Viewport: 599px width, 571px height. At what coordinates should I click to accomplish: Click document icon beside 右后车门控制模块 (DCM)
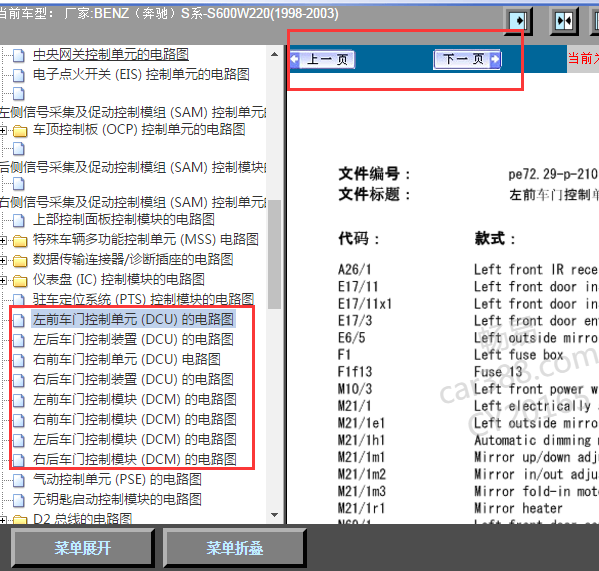tap(19, 460)
